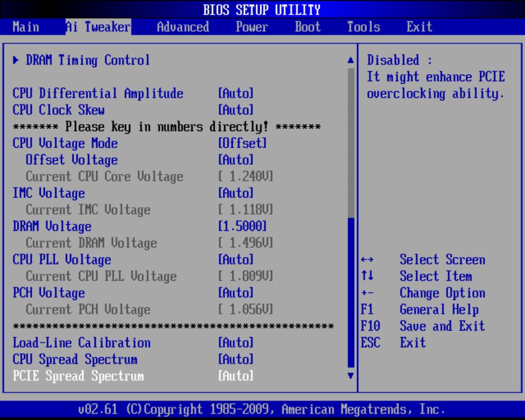The height and width of the screenshot is (420, 525).
Task: Click the BIOS SETUP UTILITY title
Action: (x=262, y=10)
